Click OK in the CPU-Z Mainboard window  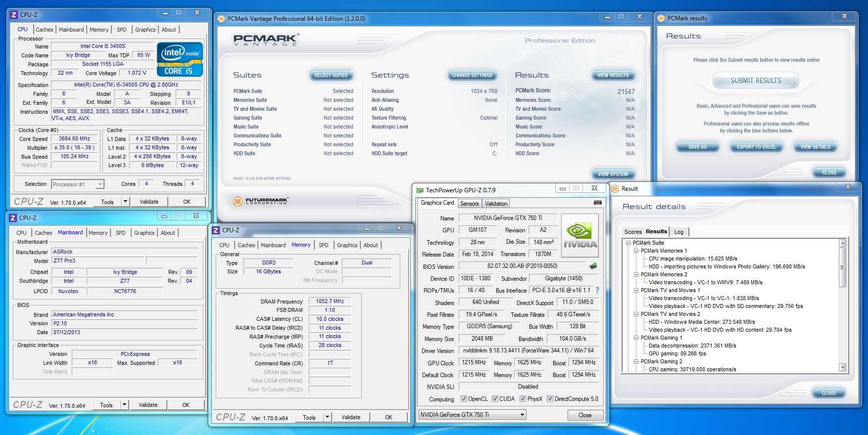click(186, 405)
